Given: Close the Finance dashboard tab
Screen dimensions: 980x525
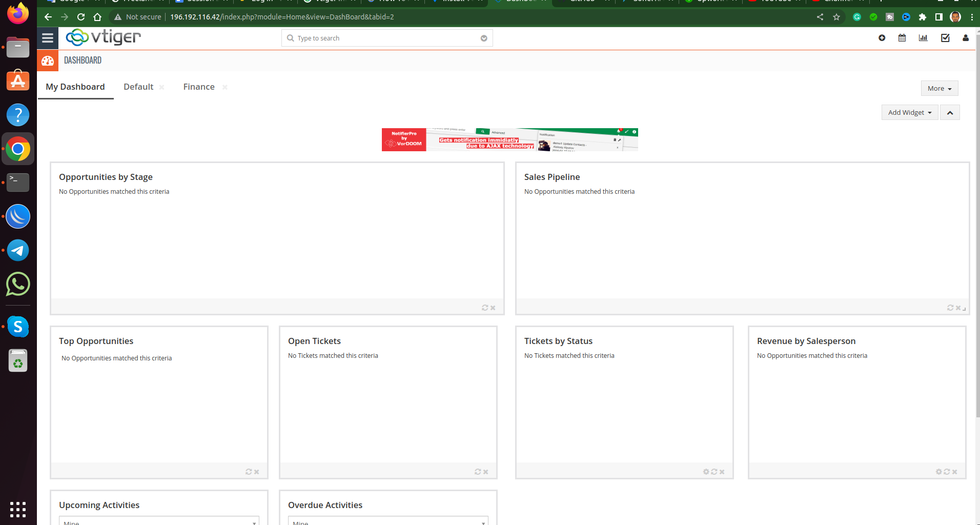Looking at the screenshot, I should [224, 87].
